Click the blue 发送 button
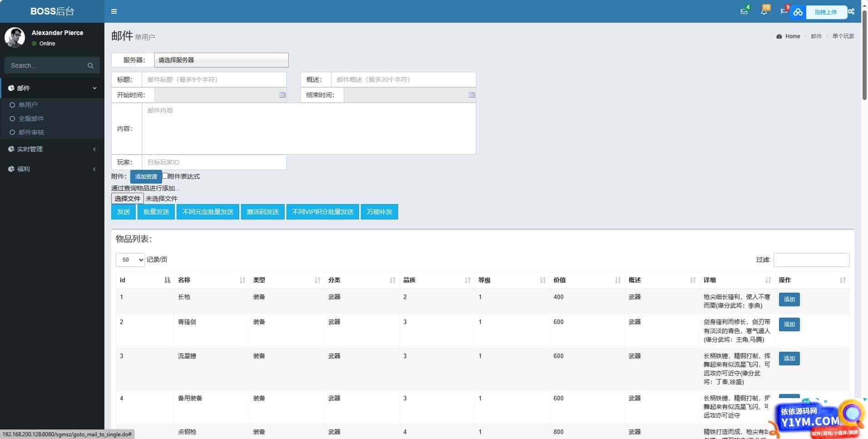The height and width of the screenshot is (439, 868). tap(123, 212)
